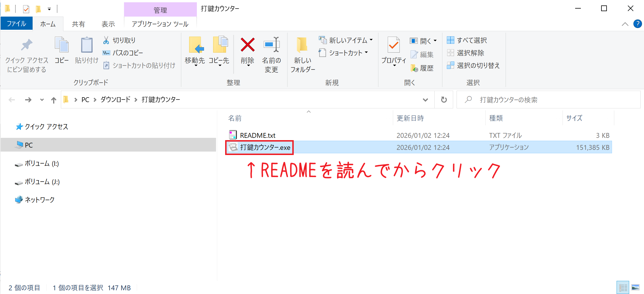Select README.txt in the file list

tap(258, 135)
